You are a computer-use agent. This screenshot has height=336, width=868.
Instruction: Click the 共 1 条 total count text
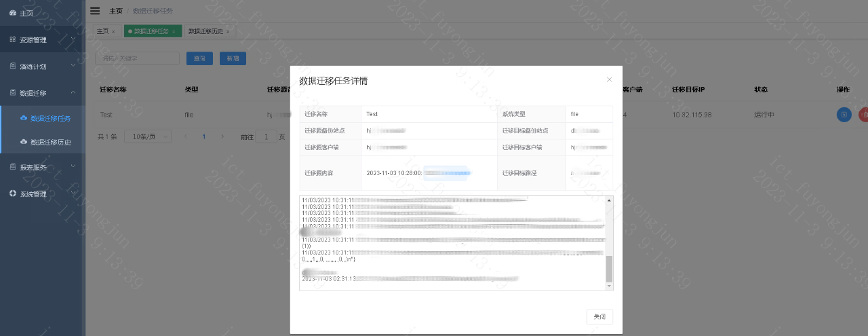pyautogui.click(x=107, y=136)
